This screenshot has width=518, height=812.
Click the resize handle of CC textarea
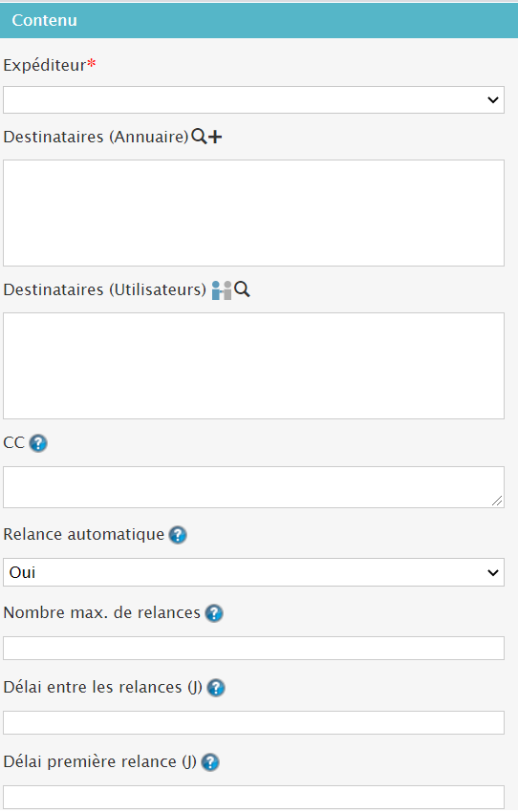(497, 501)
